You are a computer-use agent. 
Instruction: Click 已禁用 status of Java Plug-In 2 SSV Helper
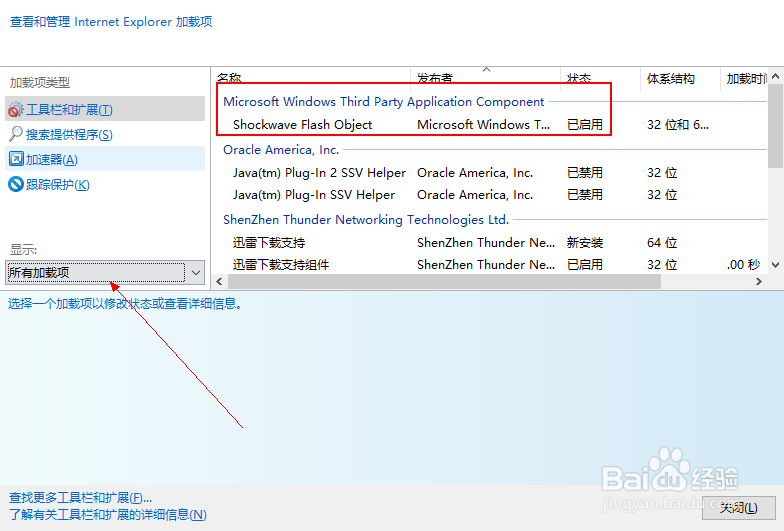(x=584, y=172)
